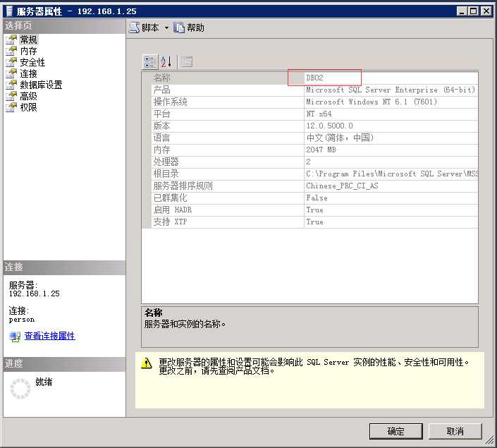
Task: Open the 内存 page
Action: click(28, 51)
